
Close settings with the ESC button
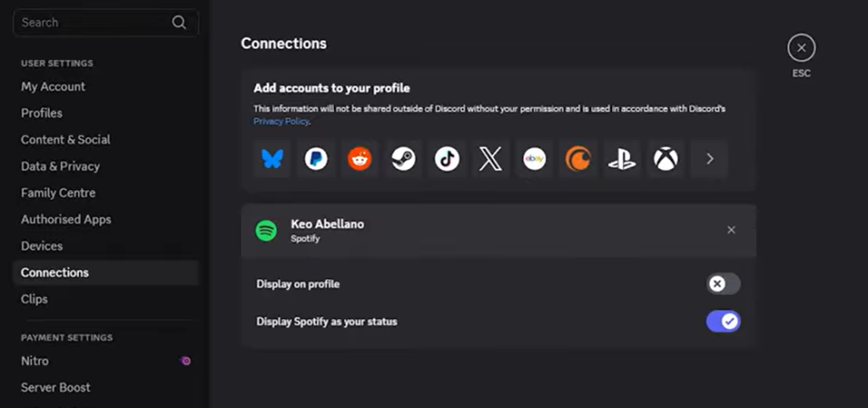[x=802, y=48]
